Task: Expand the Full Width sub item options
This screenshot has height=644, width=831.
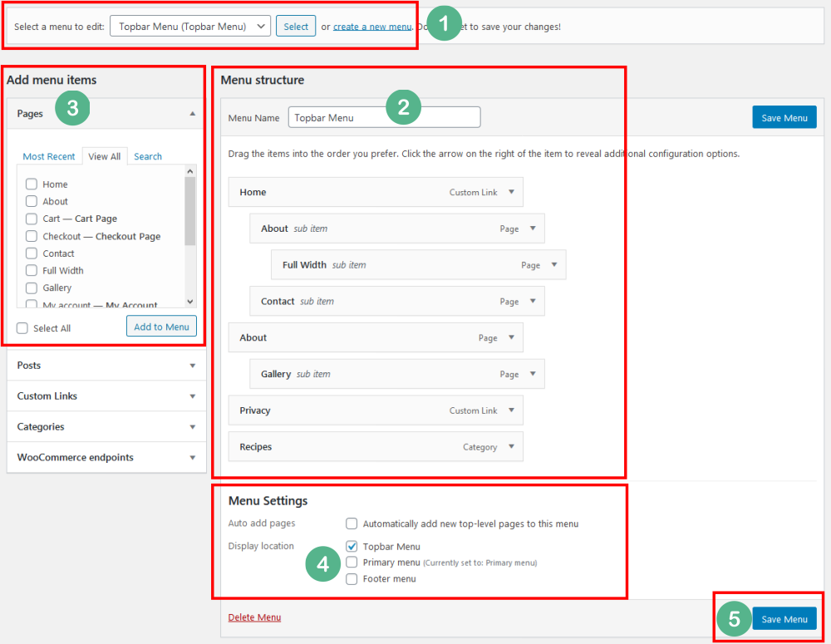Action: (553, 264)
